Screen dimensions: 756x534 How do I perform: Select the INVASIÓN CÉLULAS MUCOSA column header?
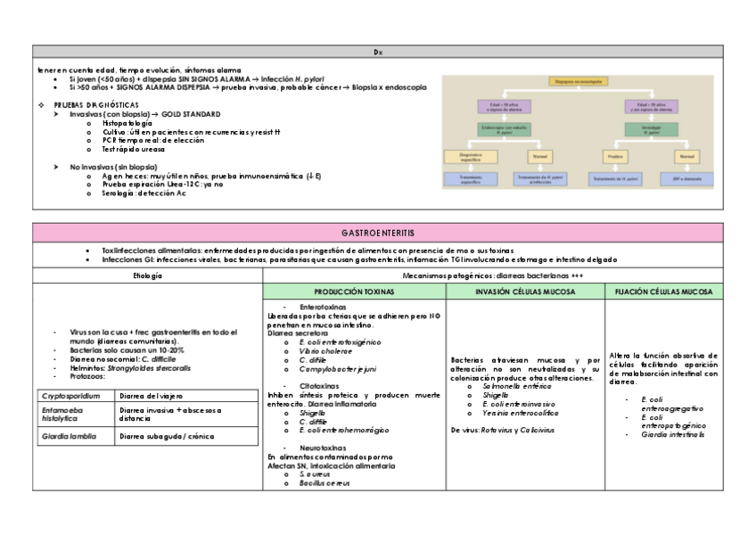pos(524,292)
